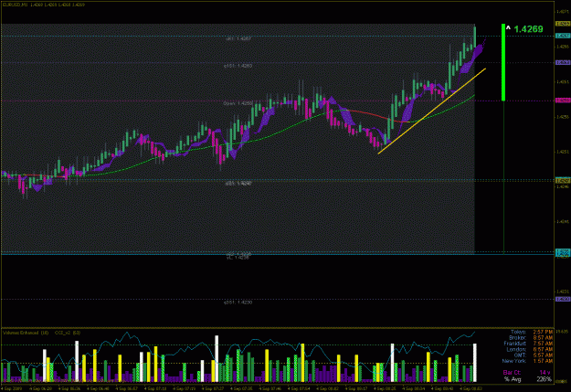Click the GMT 5:57 AM time
571x392 pixels.
[x=543, y=355]
